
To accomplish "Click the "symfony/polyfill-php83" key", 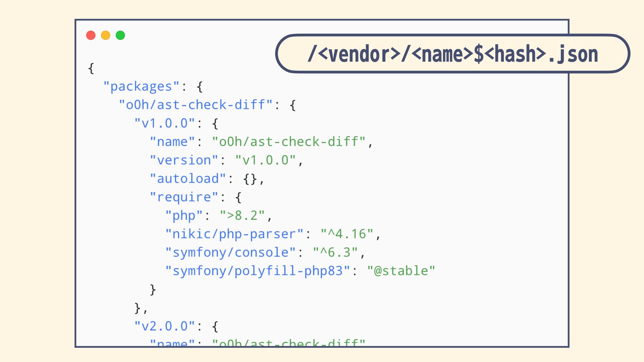I will tap(258, 271).
